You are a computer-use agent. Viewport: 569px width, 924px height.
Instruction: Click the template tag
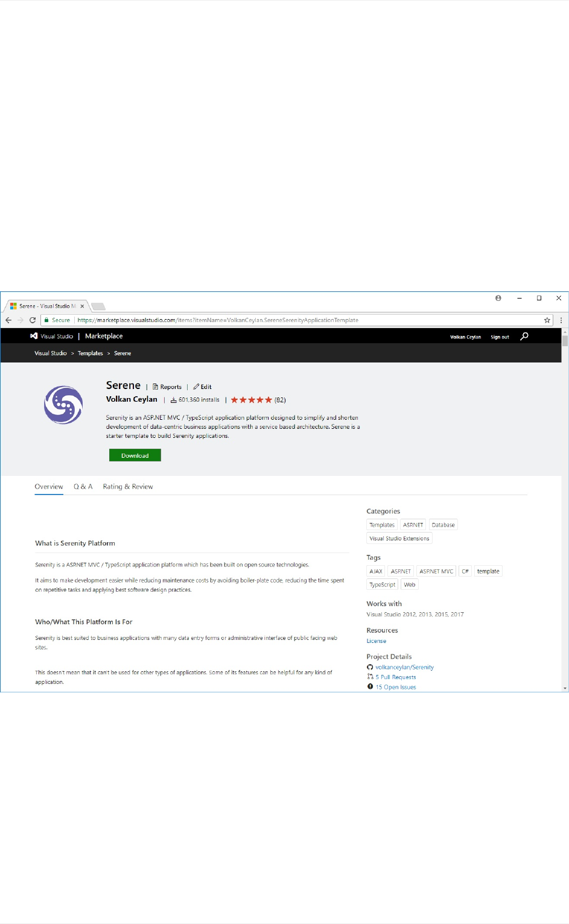(x=488, y=571)
